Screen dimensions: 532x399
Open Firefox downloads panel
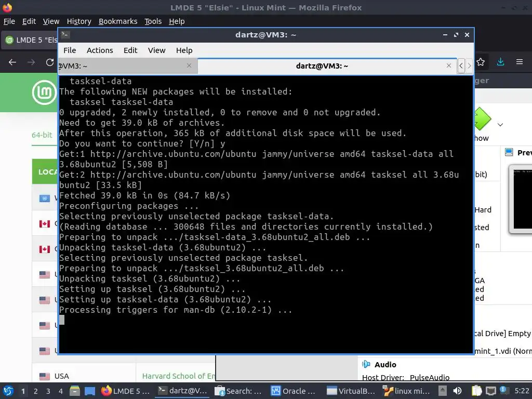coord(500,62)
